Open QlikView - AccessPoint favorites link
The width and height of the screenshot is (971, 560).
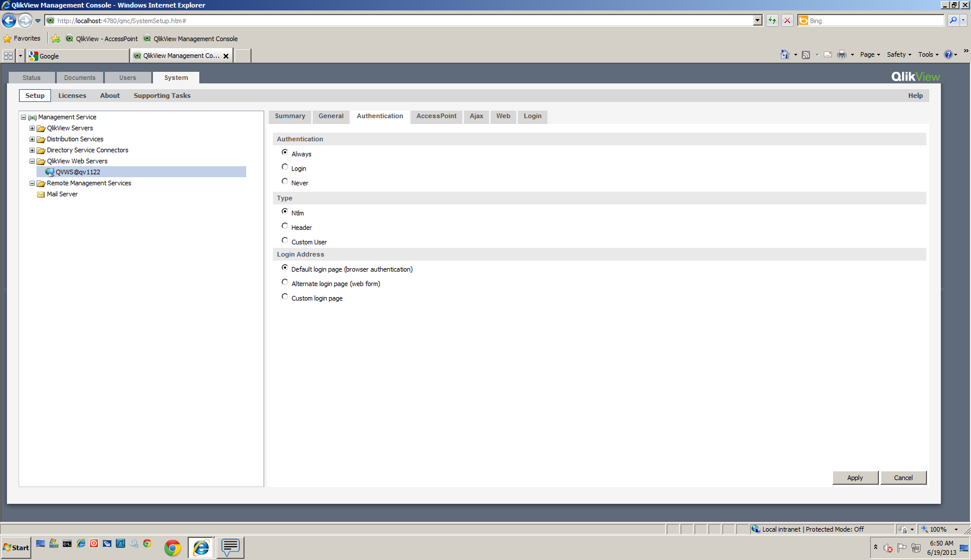tap(102, 39)
